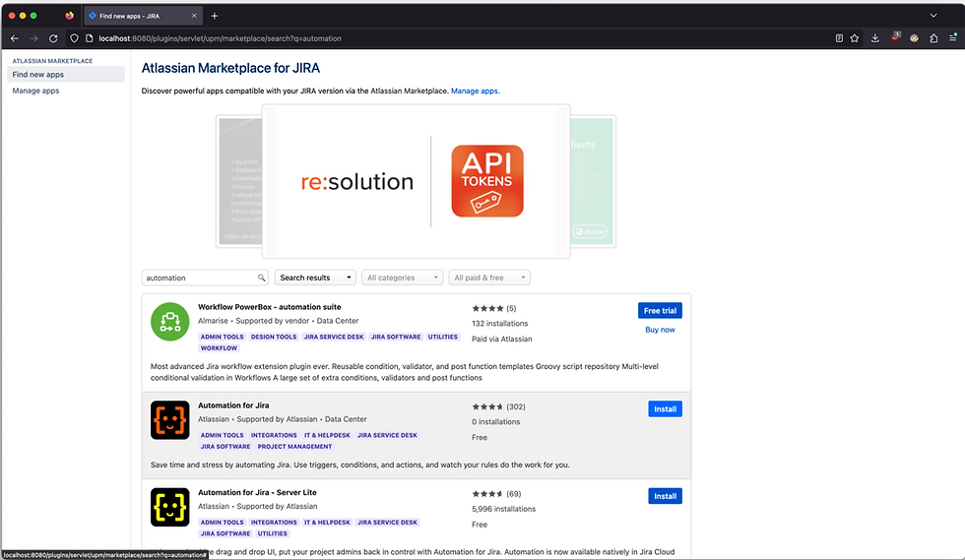Open the Search results dropdown
965x560 pixels.
(x=315, y=278)
